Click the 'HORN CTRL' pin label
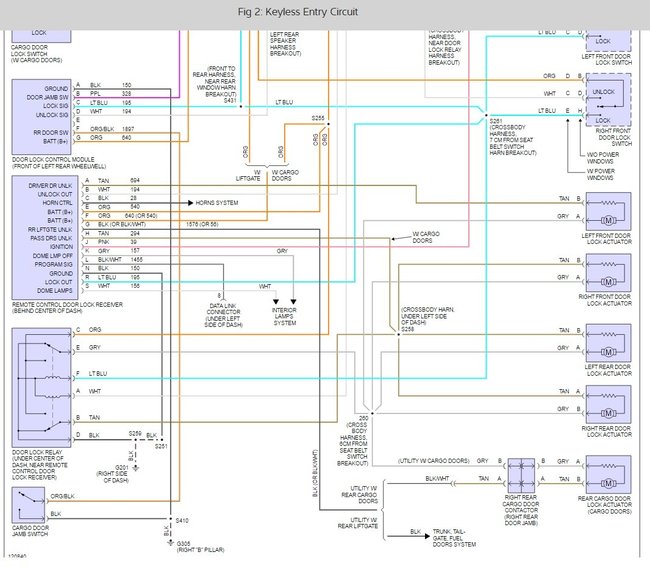Viewport: 650px width, 566px height. click(57, 203)
